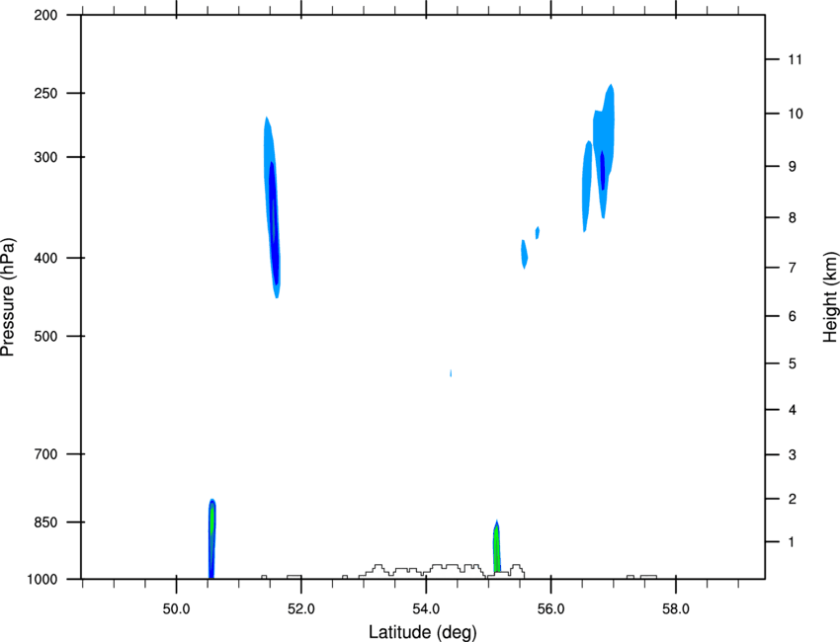This screenshot has width=840, height=642.
Task: Click the 9 km height label
Action: click(792, 166)
